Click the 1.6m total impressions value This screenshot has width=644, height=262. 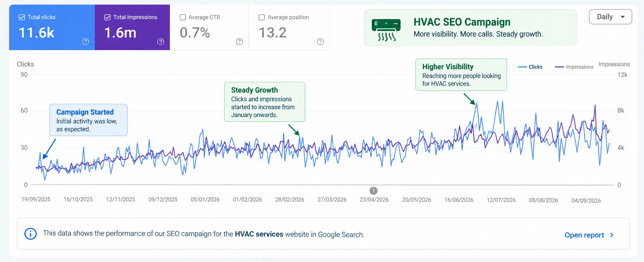point(120,33)
